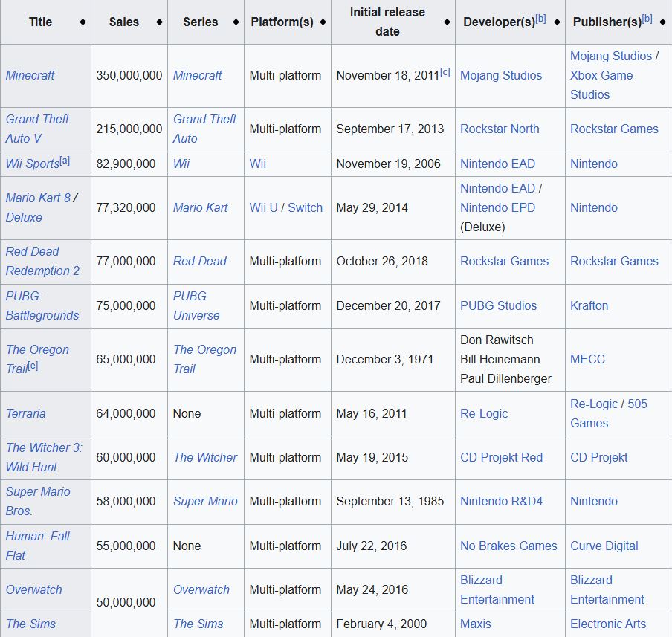Viewport: 672px width, 637px height.
Task: Open the Mario Kart 8 title link
Action: (x=38, y=198)
